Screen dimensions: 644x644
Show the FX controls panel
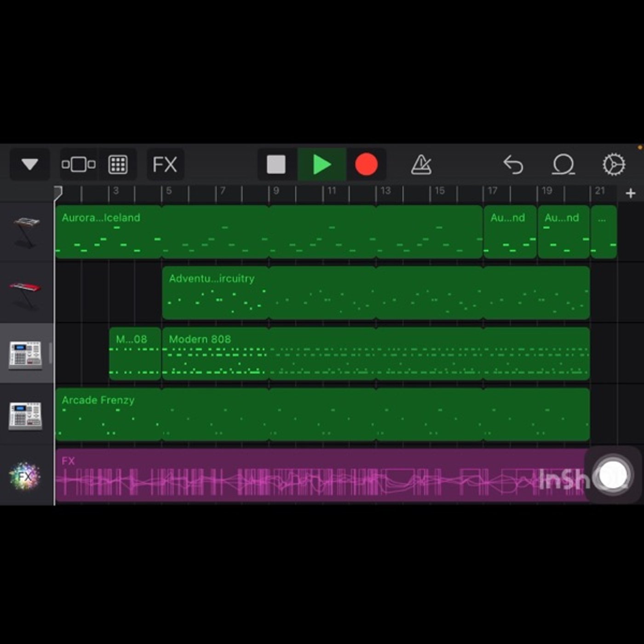pos(165,164)
